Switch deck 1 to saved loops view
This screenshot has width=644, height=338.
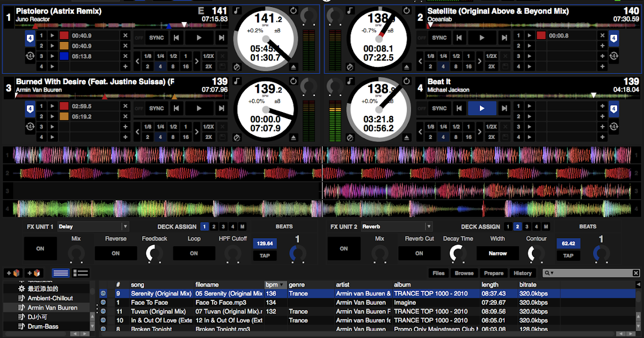30,57
